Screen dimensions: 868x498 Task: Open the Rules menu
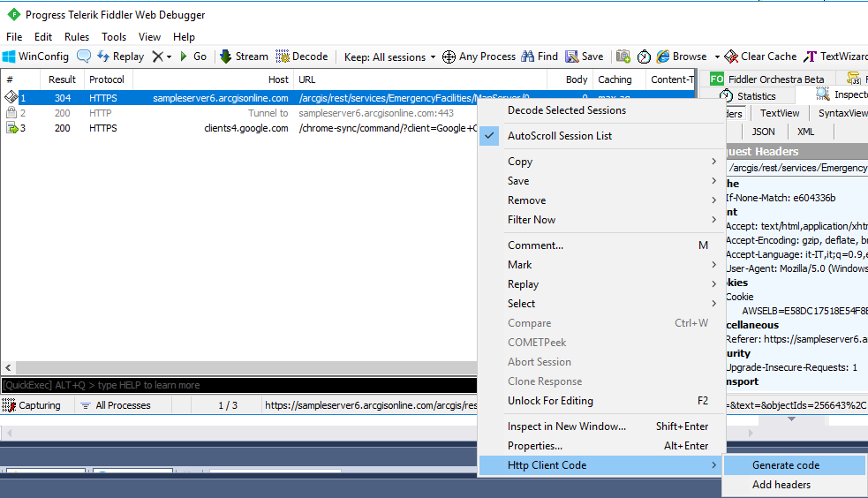pyautogui.click(x=77, y=36)
